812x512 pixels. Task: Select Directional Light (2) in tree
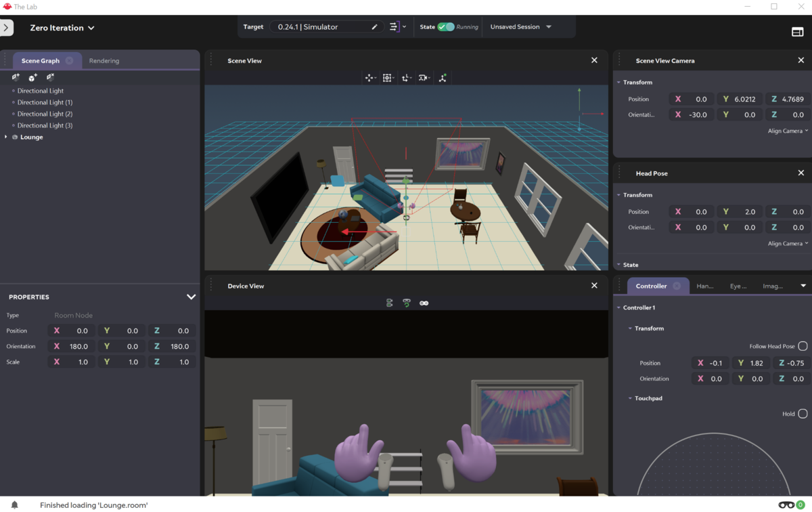click(45, 114)
